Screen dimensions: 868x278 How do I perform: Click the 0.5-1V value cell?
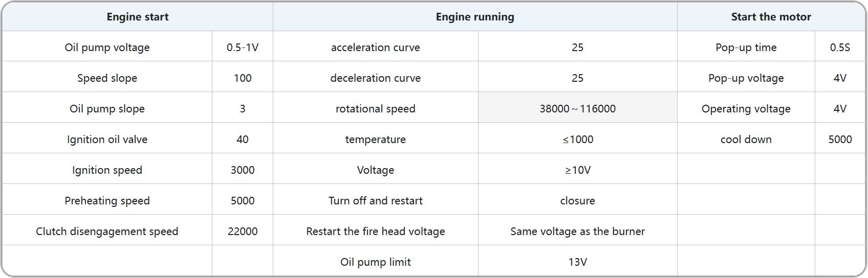(x=242, y=48)
